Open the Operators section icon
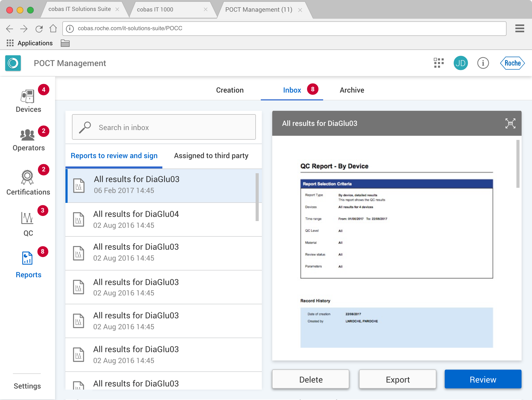 click(x=27, y=135)
